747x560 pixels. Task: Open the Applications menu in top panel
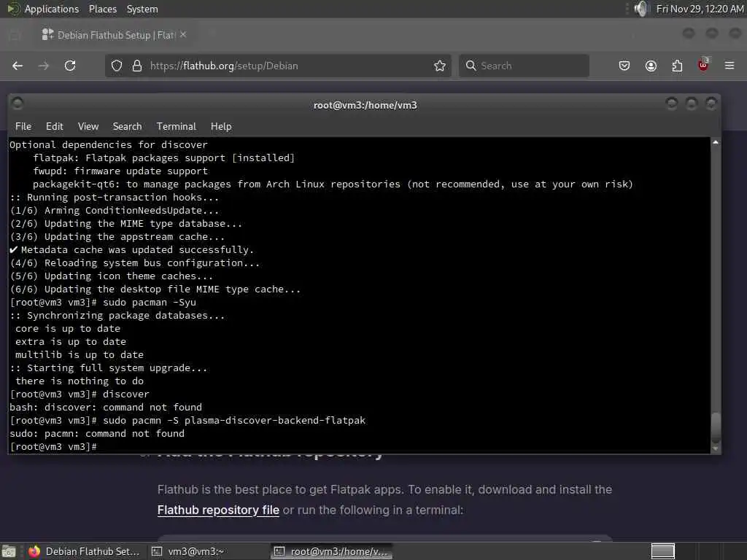[52, 9]
